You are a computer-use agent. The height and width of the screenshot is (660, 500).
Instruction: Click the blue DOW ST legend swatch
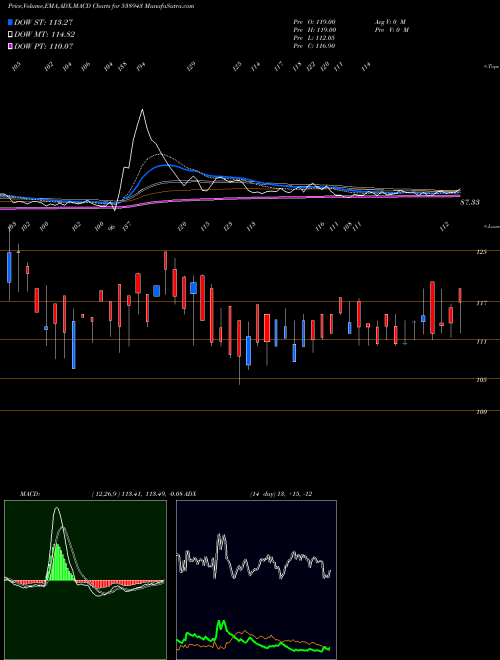point(10,22)
